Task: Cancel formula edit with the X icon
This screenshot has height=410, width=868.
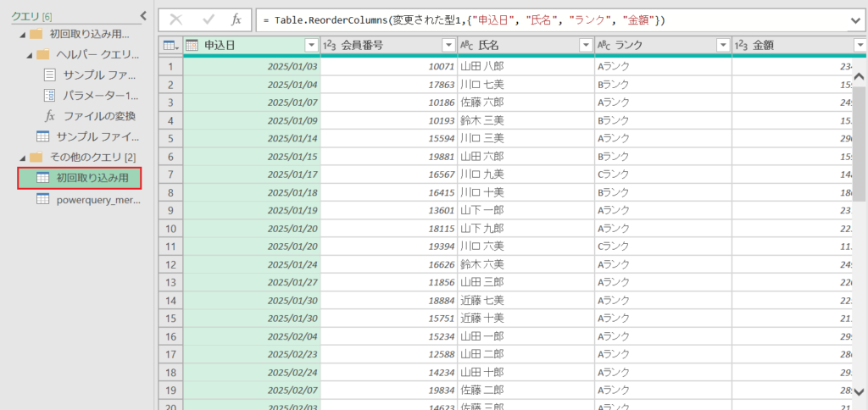Action: click(176, 20)
